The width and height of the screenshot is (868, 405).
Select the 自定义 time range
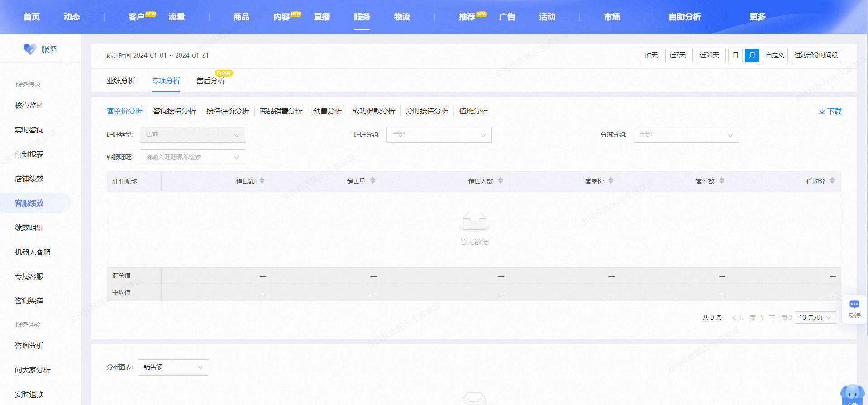tap(775, 55)
